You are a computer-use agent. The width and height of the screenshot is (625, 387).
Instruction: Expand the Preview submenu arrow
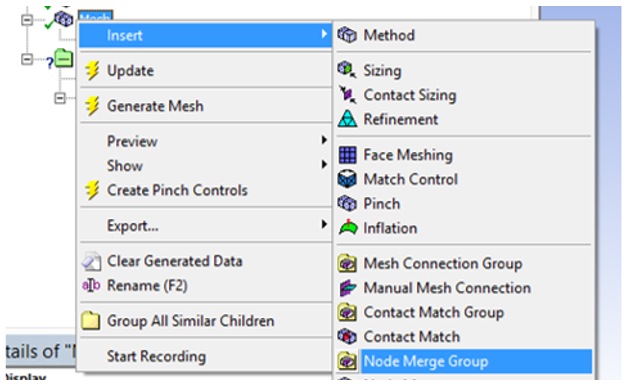pos(324,140)
